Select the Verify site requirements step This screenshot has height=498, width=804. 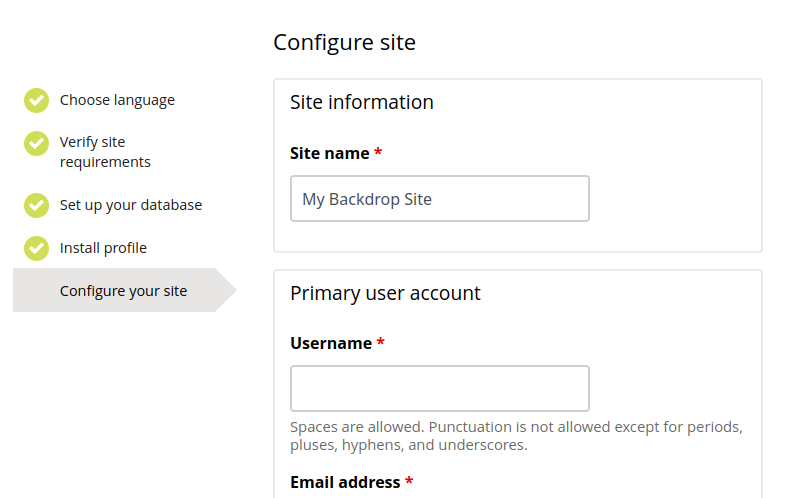(x=105, y=152)
